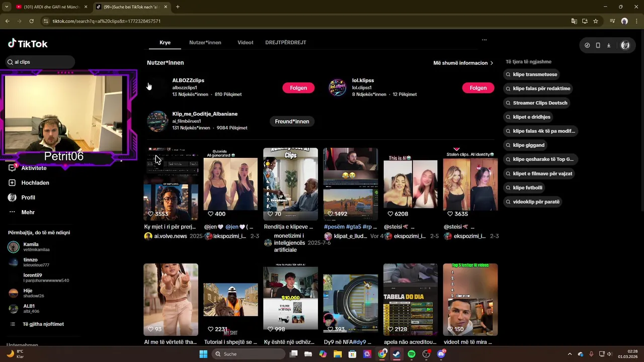Open video thumbnail with 6208 likes
This screenshot has height=362, width=644.
411,184
